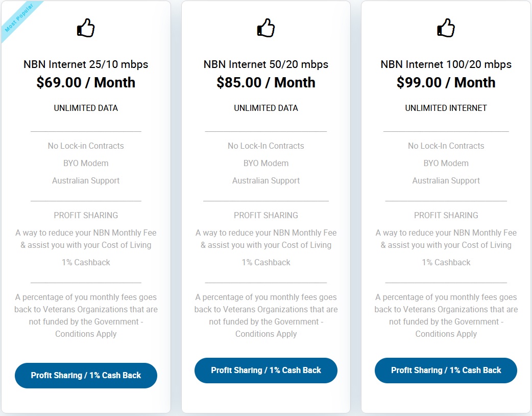
Task: Click UNLIMITED INTERNET text on $99.00 plan
Action: click(446, 108)
